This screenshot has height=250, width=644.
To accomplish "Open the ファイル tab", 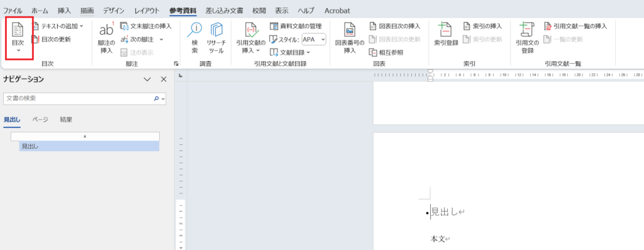I will pos(13,11).
